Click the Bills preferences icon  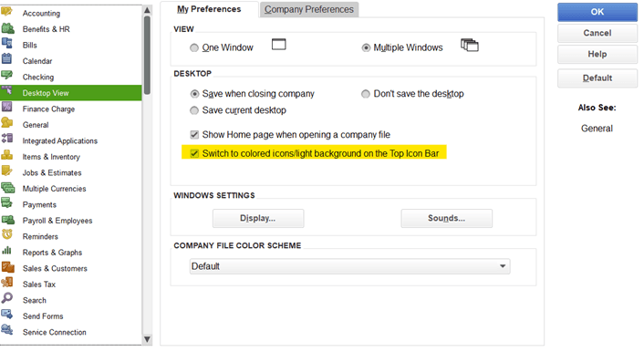click(x=7, y=43)
